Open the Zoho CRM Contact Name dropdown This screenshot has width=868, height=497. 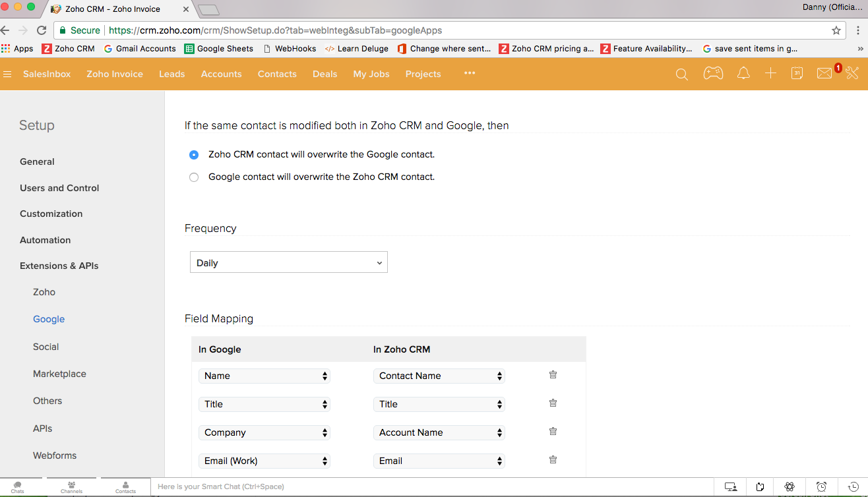(439, 376)
